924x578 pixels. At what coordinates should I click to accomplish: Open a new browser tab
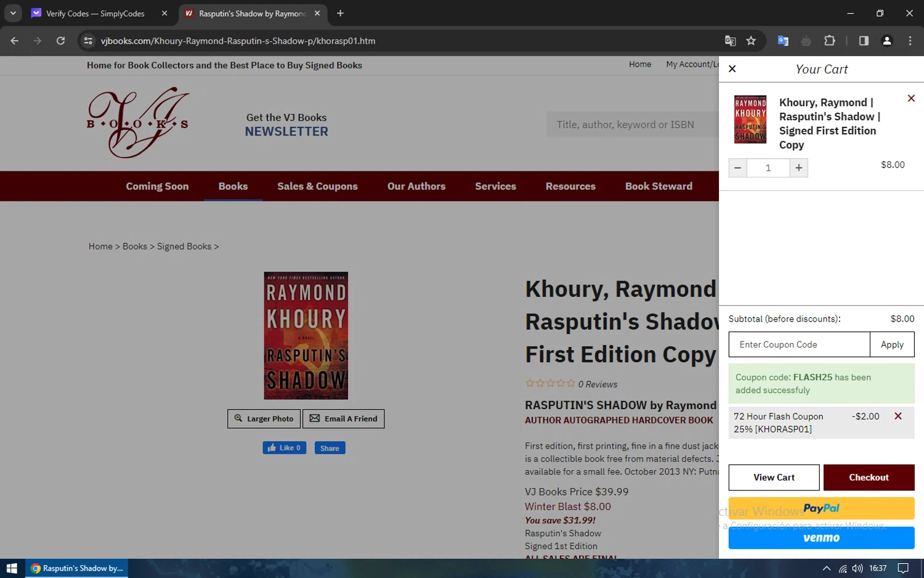tap(340, 14)
